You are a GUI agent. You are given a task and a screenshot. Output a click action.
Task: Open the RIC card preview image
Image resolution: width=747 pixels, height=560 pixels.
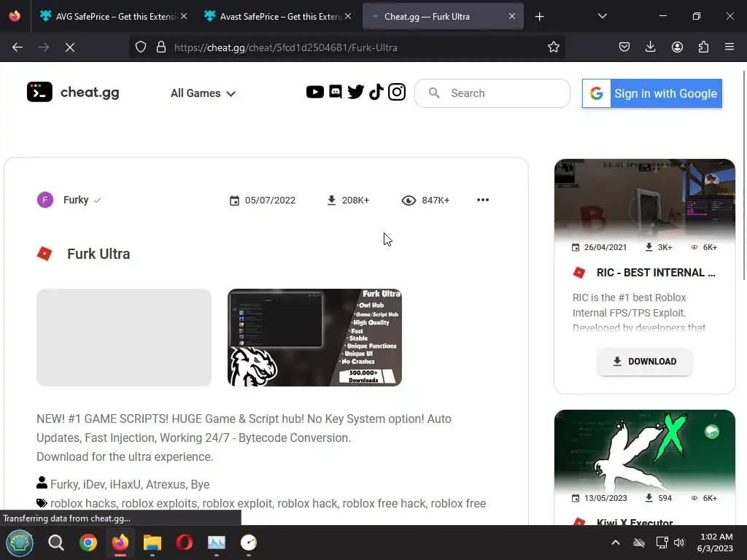click(x=645, y=199)
